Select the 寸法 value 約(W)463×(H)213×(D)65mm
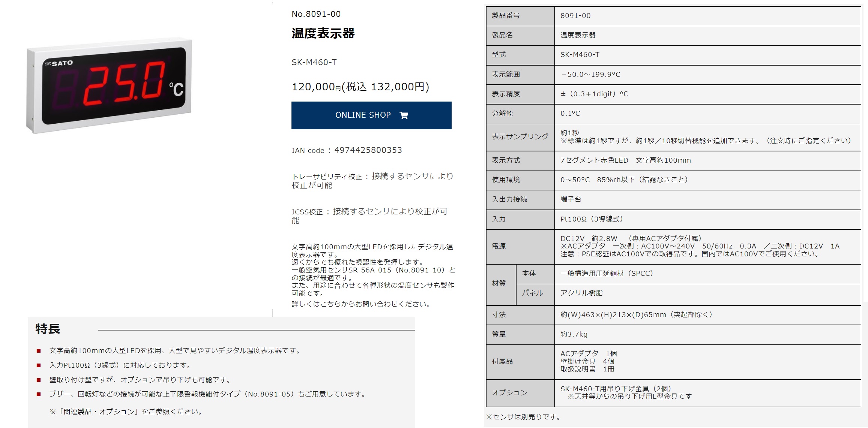This screenshot has width=868, height=428. tap(636, 315)
